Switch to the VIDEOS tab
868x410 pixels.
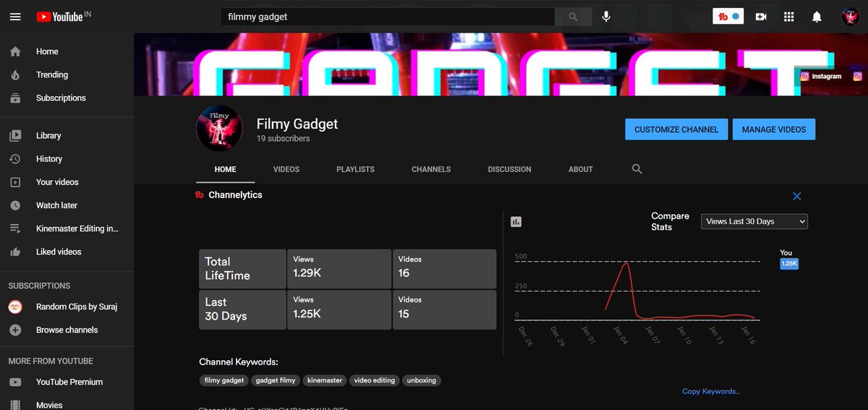286,169
